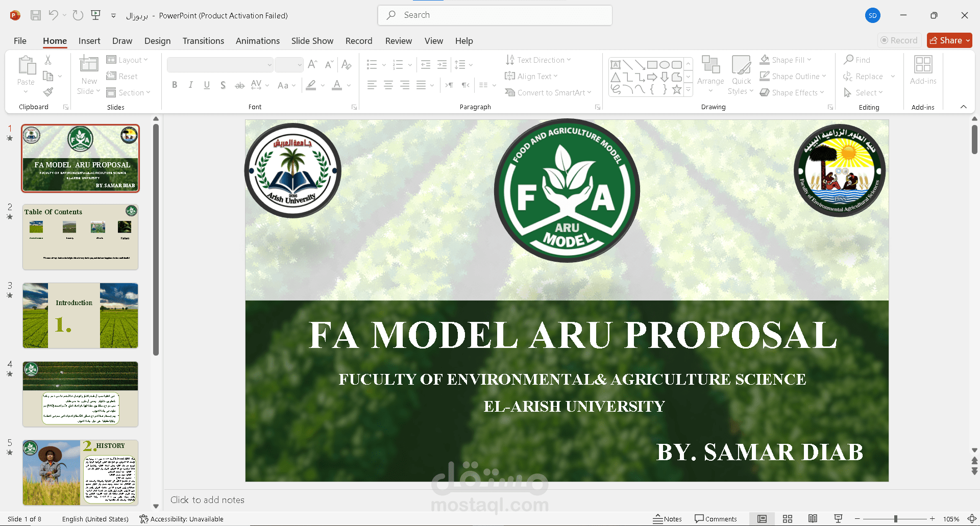The height and width of the screenshot is (526, 980).
Task: Open the Add-ins icon
Action: coord(923,70)
